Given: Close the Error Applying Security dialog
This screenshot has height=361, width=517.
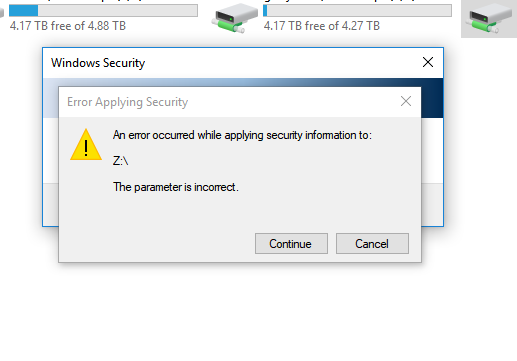Looking at the screenshot, I should point(406,101).
